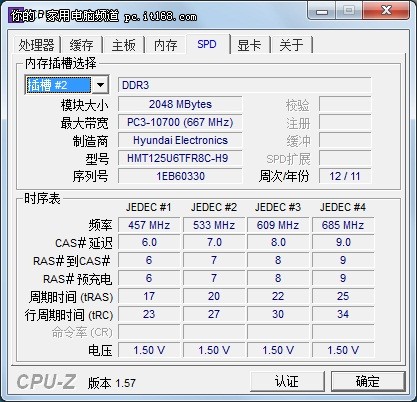This screenshot has height=402, width=417.
Task: Click the 认证 button
Action: pyautogui.click(x=287, y=381)
